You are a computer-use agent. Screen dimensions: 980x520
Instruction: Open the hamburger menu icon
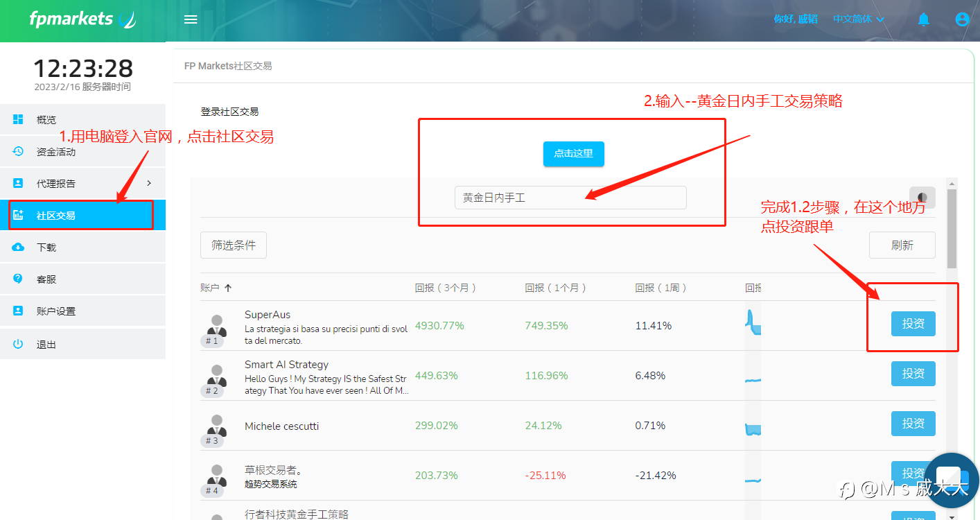click(191, 19)
